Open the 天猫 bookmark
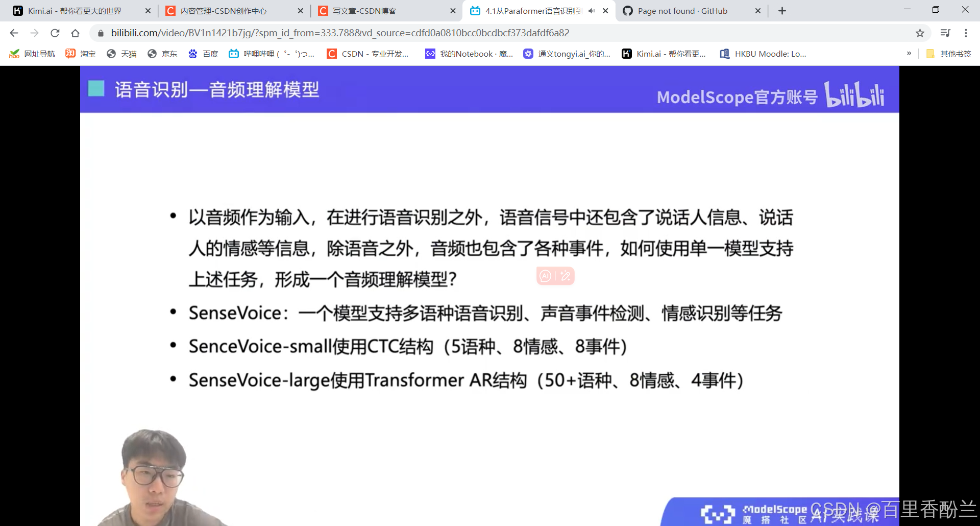Image resolution: width=980 pixels, height=526 pixels. click(x=121, y=54)
